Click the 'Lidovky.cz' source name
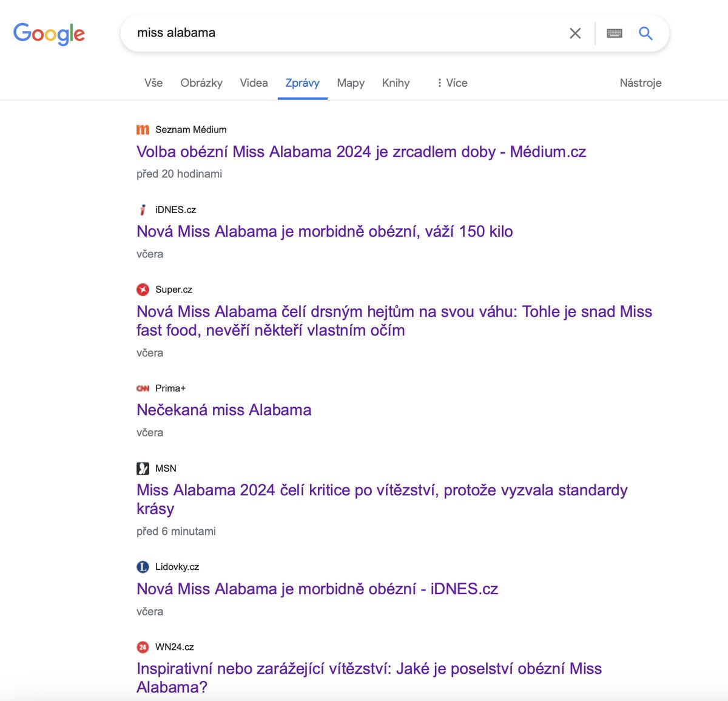 click(x=177, y=567)
